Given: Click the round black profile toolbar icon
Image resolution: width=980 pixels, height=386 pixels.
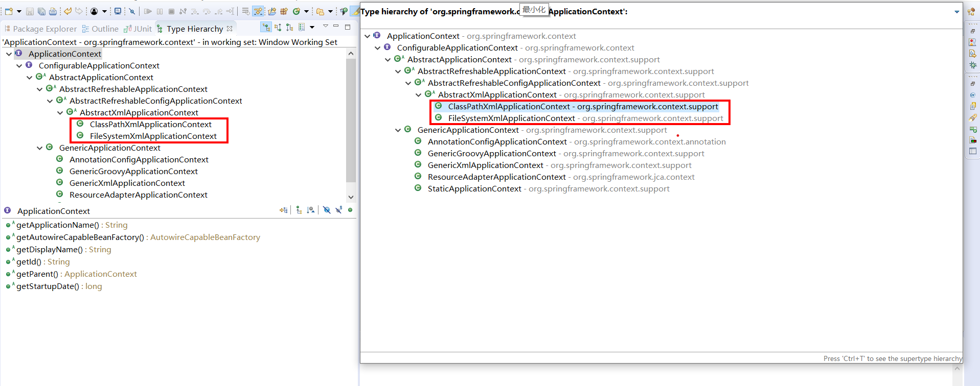Looking at the screenshot, I should point(94,11).
